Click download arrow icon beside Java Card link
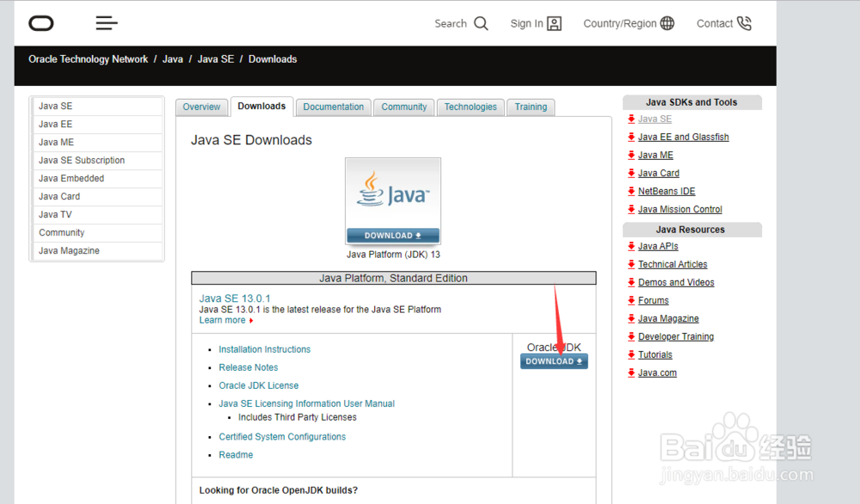This screenshot has width=860, height=504. (x=631, y=173)
